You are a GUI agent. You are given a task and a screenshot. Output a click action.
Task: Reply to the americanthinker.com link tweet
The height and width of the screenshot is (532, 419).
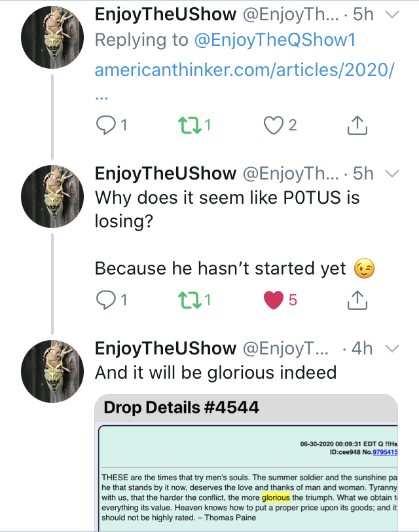(106, 125)
